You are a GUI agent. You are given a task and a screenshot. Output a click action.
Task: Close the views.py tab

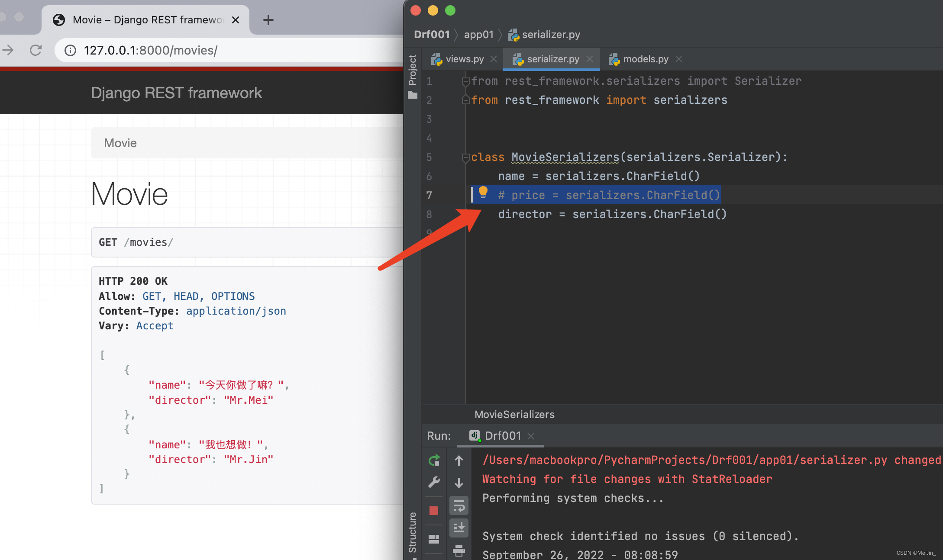[494, 59]
